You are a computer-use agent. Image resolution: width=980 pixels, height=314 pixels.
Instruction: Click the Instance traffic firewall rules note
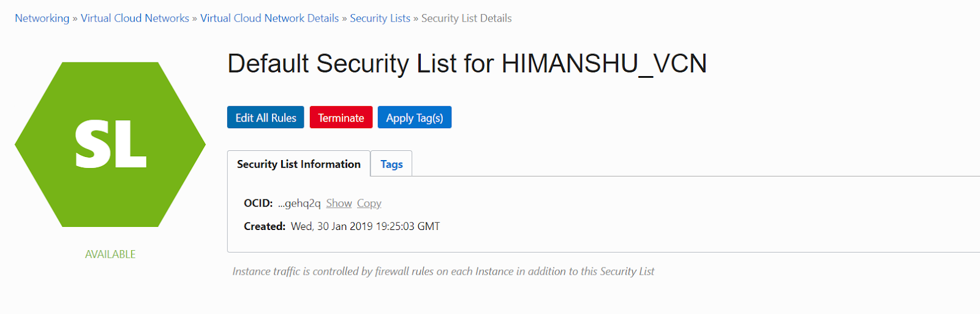coord(443,271)
